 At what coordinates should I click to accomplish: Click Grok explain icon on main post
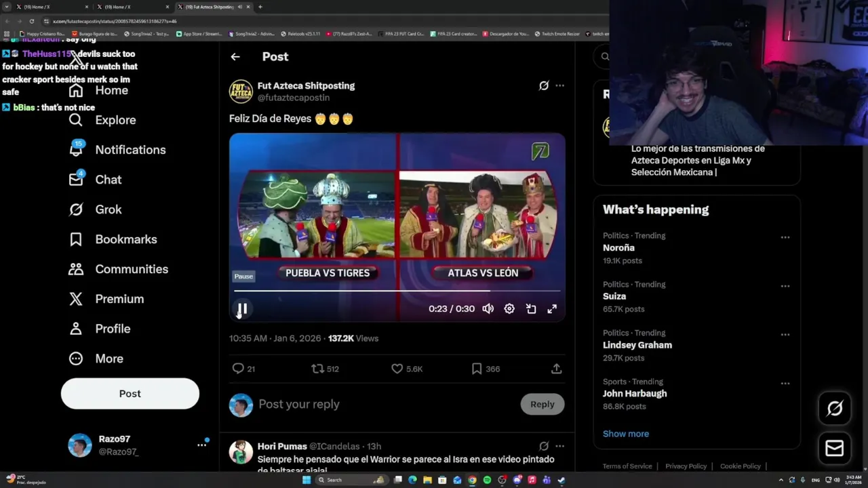(x=544, y=85)
